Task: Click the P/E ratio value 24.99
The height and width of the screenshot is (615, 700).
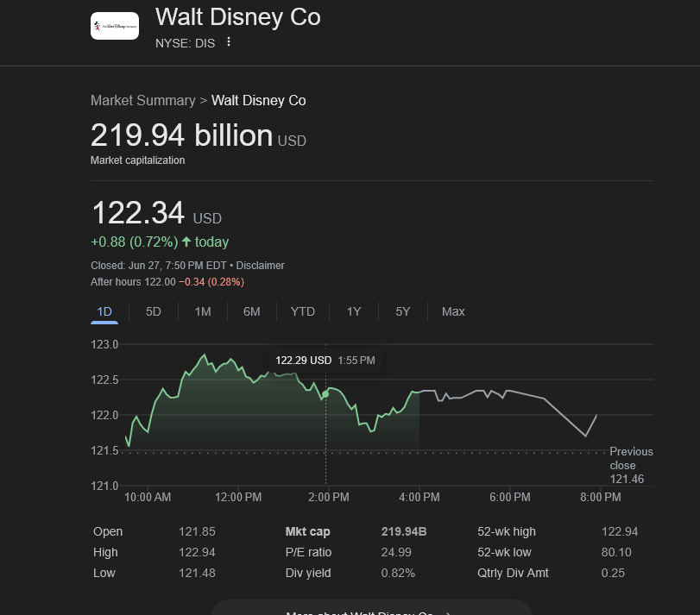Action: [x=396, y=552]
